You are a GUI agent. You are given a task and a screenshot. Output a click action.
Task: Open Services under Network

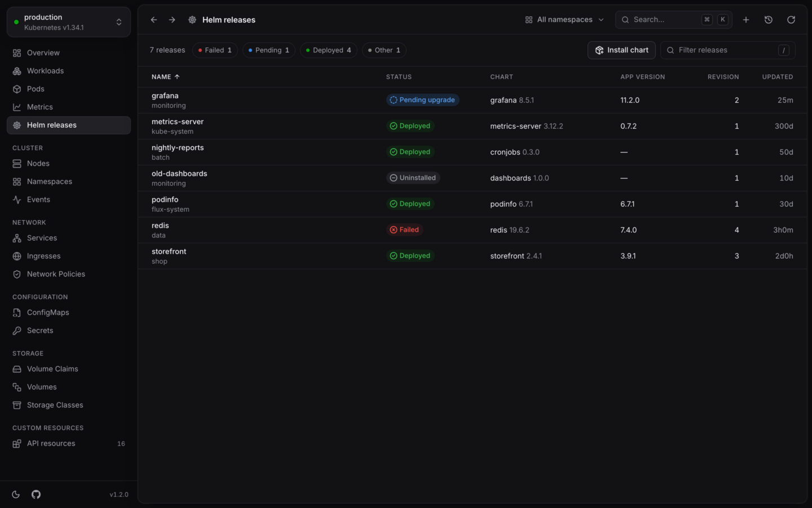(69, 238)
